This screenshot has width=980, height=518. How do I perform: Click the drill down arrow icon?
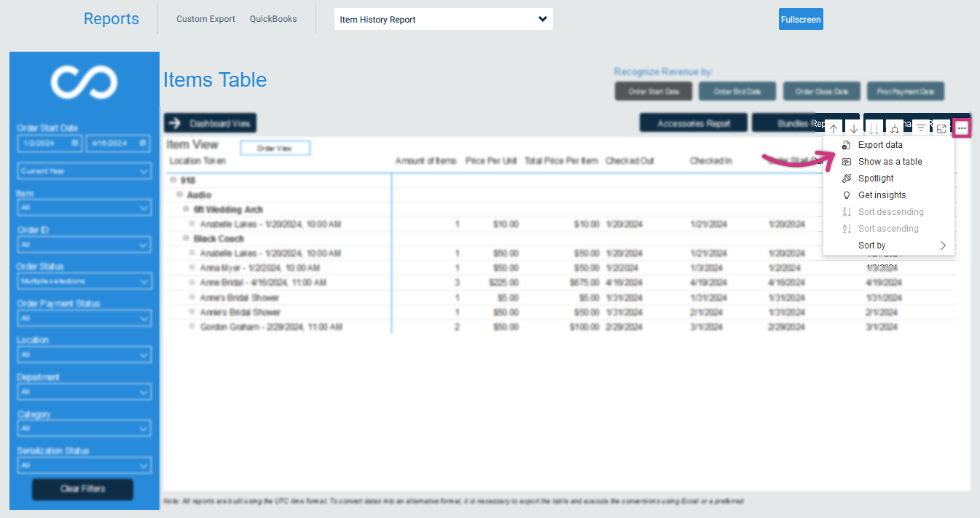(853, 127)
